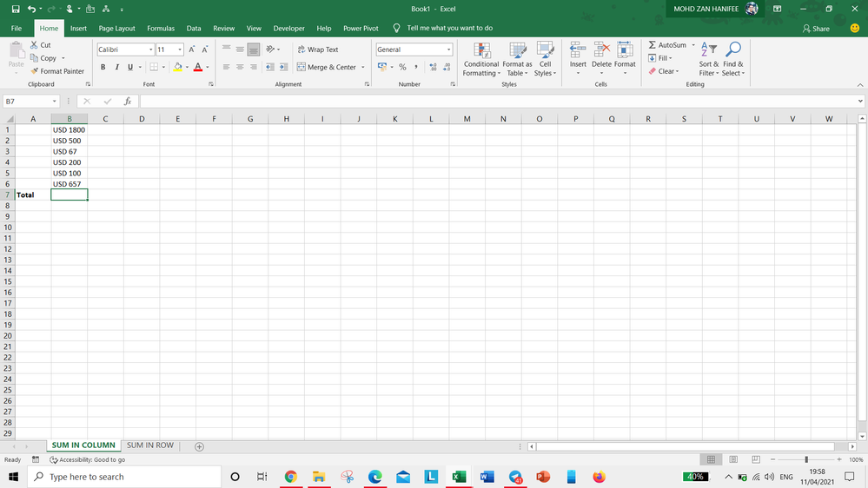This screenshot has height=488, width=868.
Task: Click the Insert cells icon
Action: [578, 51]
